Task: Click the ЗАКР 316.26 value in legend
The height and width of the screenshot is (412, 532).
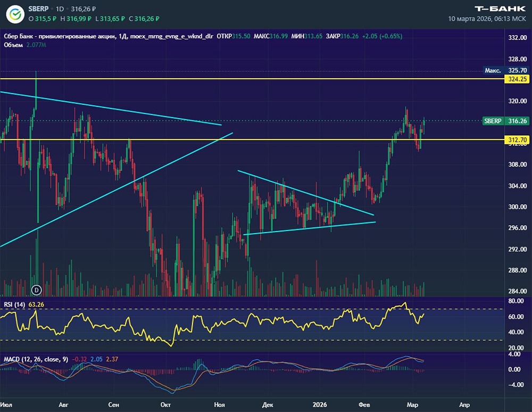Action: pos(342,36)
